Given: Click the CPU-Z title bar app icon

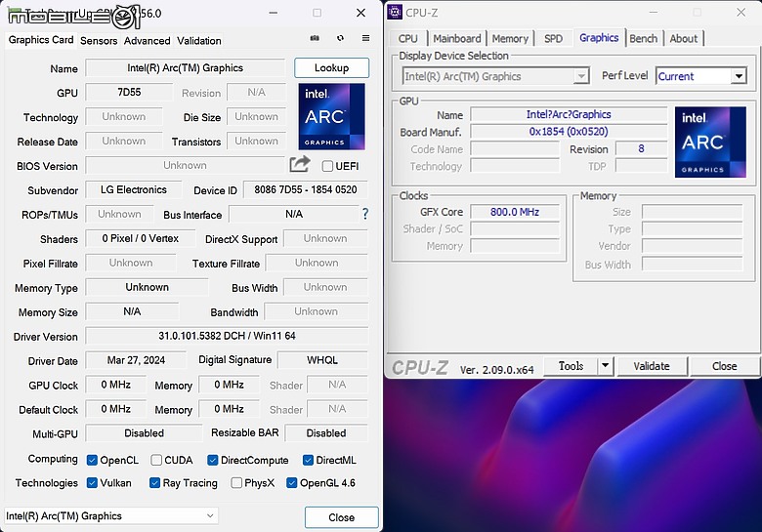Looking at the screenshot, I should pos(395,12).
